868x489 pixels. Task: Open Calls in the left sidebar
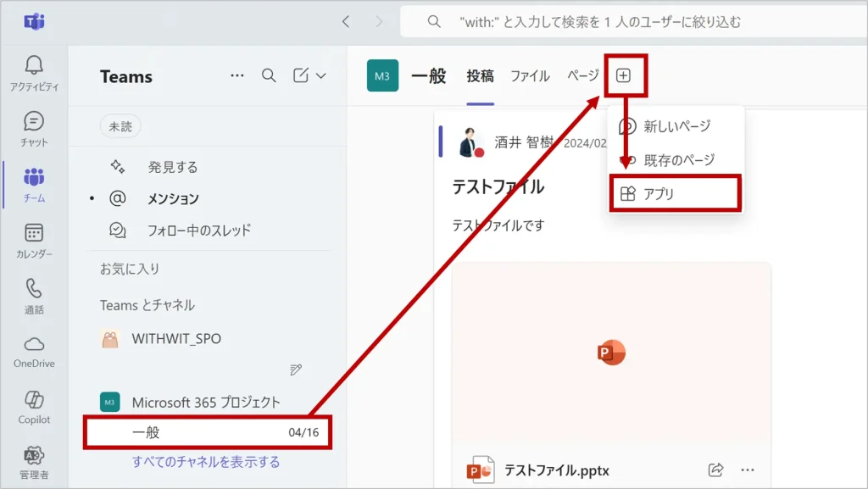pos(34,297)
